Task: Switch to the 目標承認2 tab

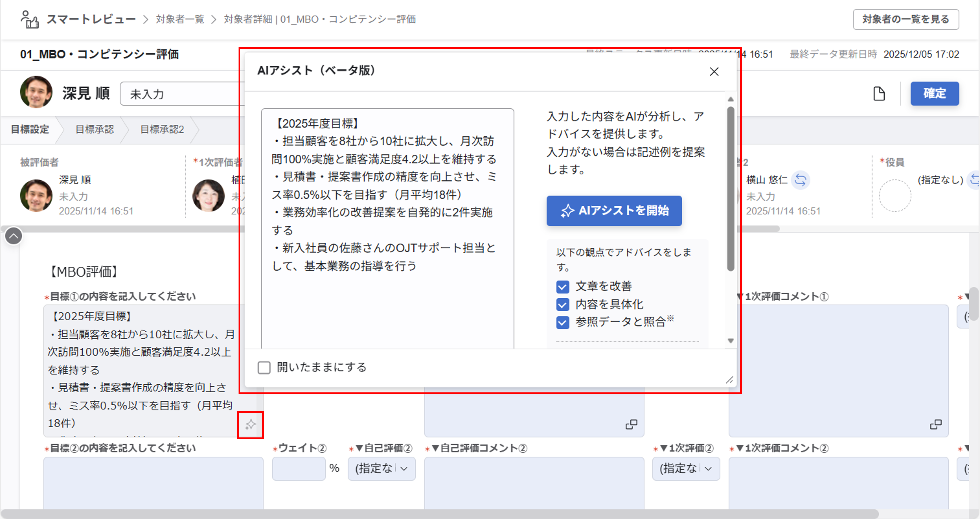Action: [162, 129]
